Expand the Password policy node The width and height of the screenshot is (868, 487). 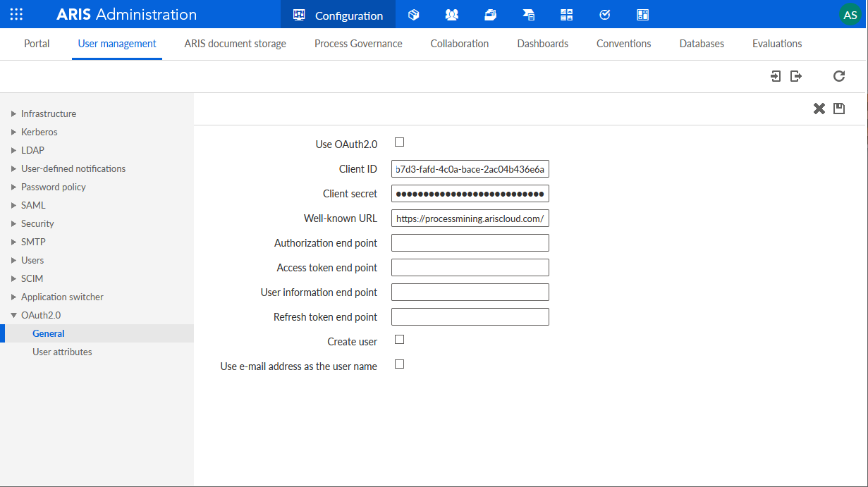13,187
